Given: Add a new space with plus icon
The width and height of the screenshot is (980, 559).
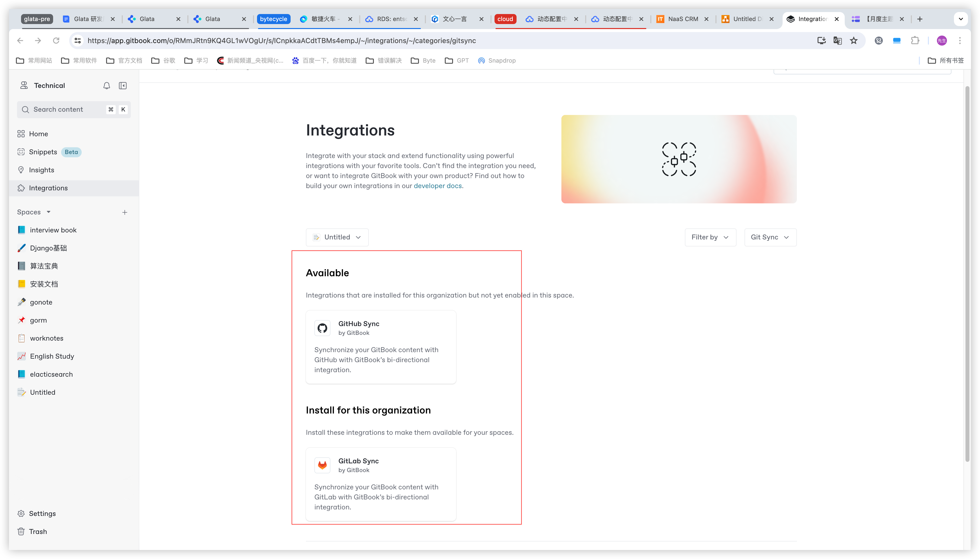Looking at the screenshot, I should [x=125, y=212].
